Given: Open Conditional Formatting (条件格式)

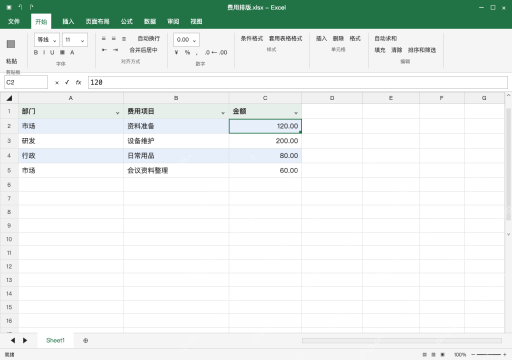Looking at the screenshot, I should tap(252, 39).
